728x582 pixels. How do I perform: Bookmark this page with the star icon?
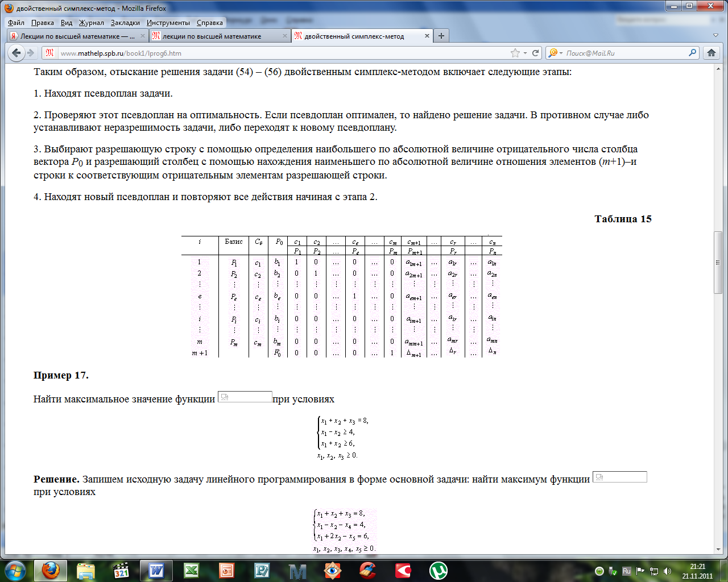[x=515, y=53]
